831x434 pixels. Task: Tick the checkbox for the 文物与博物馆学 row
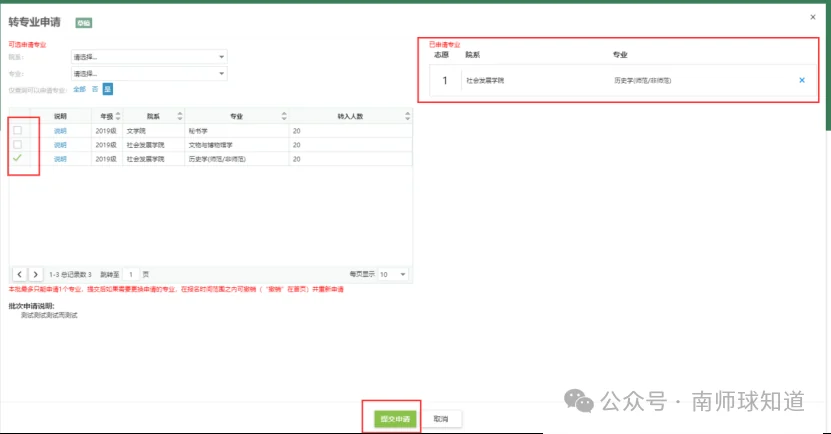(17, 145)
